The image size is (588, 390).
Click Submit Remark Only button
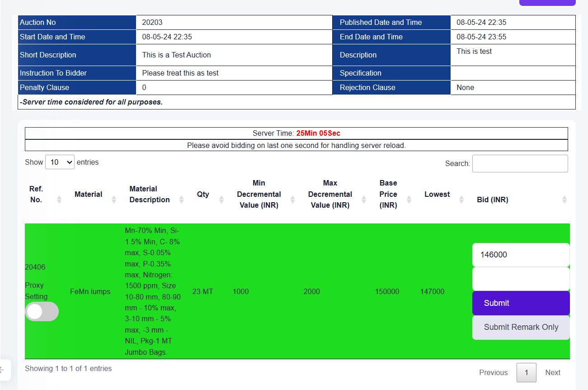click(521, 327)
